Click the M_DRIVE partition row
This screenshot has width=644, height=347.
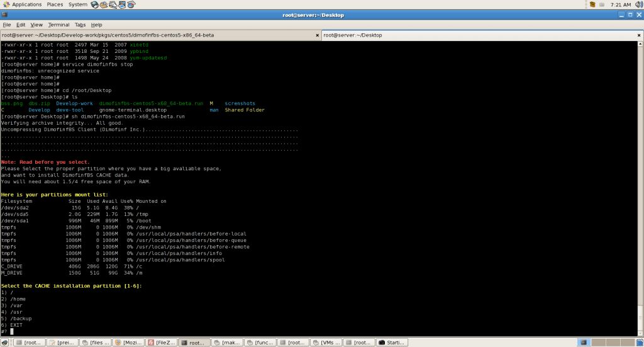tap(72, 273)
